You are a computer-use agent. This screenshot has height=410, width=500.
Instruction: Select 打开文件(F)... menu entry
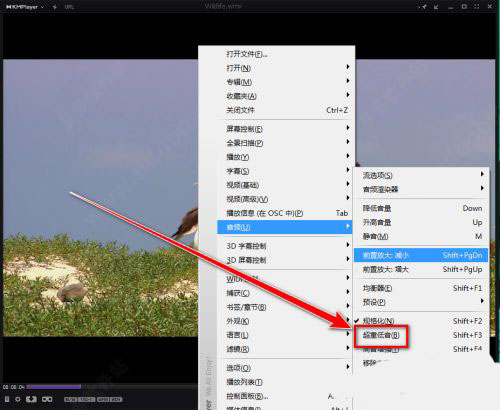(x=286, y=54)
